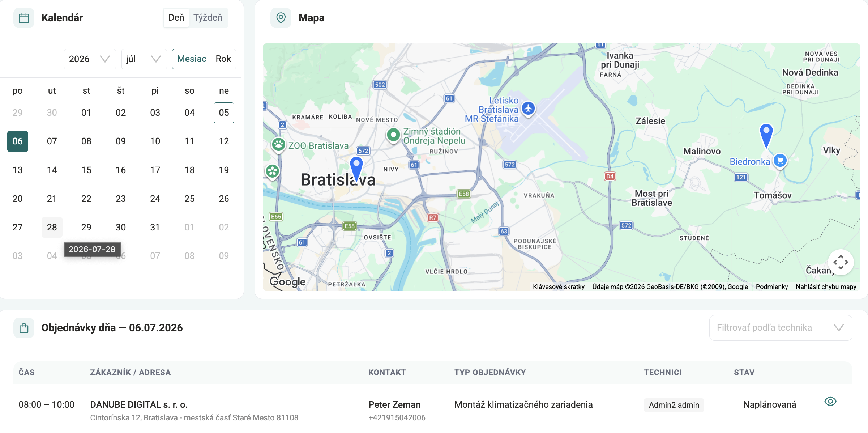Select the Rok mode button
This screenshot has height=433, width=868.
pos(223,59)
